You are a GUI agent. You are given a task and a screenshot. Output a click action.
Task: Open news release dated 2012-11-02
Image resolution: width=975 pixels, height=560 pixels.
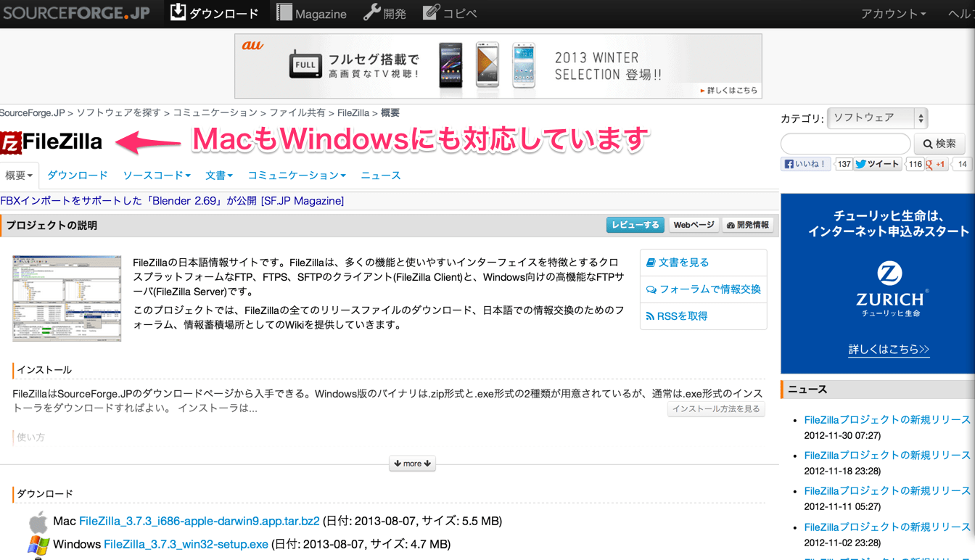pos(887,527)
